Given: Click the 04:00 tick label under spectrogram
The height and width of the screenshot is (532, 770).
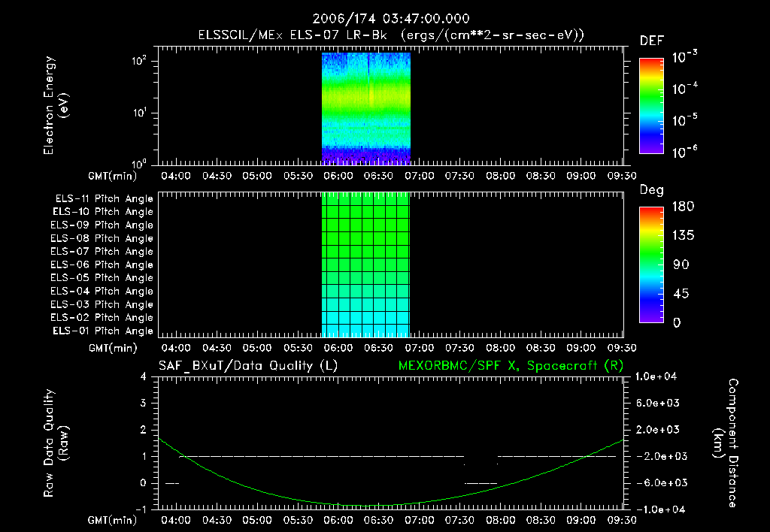Looking at the screenshot, I should point(176,176).
